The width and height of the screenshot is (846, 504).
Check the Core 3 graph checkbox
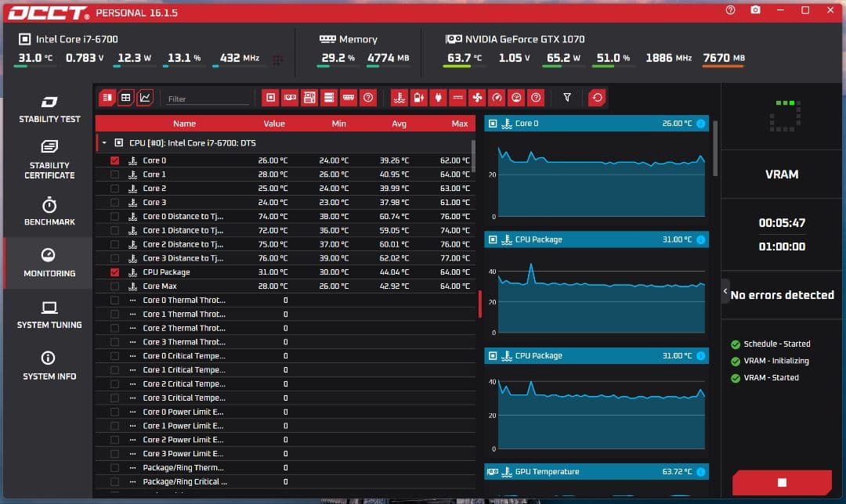(x=114, y=203)
